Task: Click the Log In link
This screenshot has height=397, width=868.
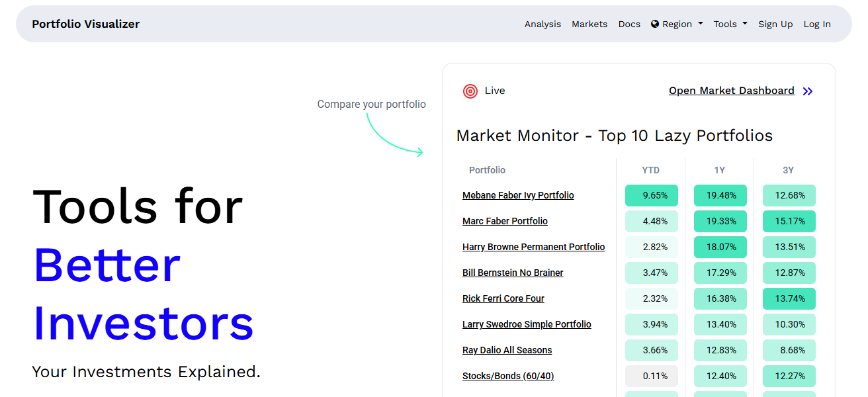Action: (817, 24)
